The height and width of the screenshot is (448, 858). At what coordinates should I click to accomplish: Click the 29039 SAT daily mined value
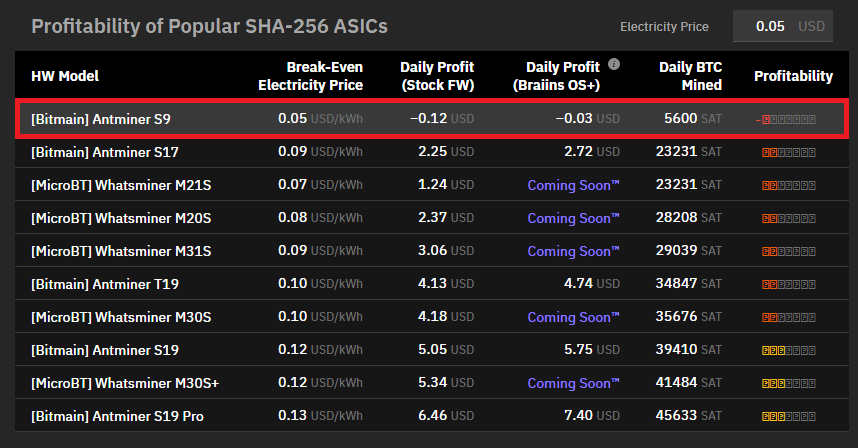689,251
